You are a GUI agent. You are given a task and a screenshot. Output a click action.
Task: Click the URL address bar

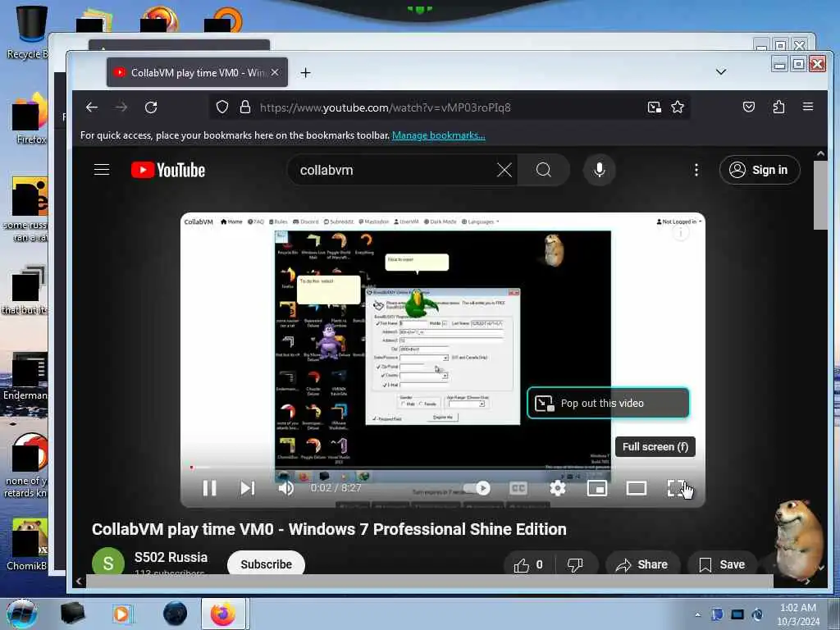click(x=450, y=107)
